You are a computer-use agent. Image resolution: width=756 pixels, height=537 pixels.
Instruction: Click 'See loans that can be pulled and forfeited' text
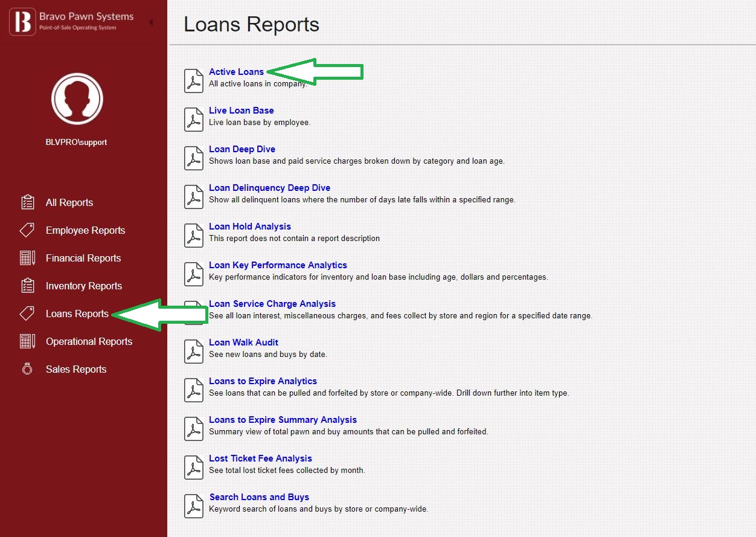click(x=389, y=393)
